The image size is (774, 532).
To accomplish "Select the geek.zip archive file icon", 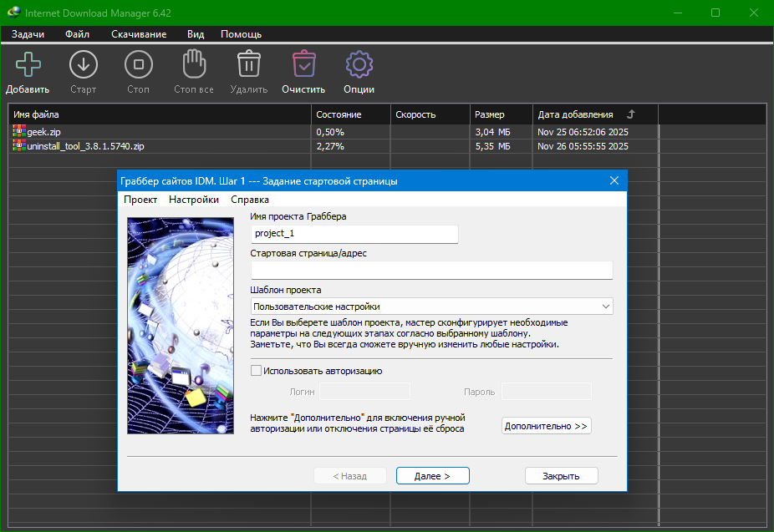I will 19,132.
